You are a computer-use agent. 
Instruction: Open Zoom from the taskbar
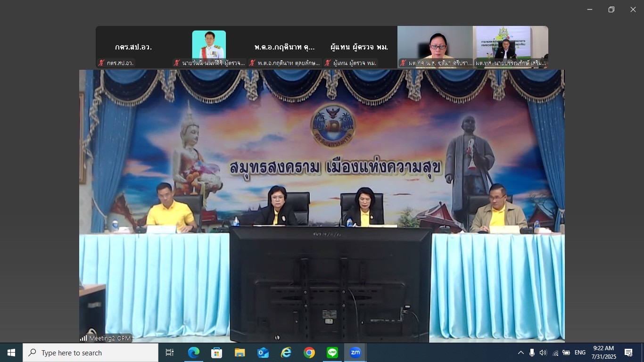[x=355, y=353]
